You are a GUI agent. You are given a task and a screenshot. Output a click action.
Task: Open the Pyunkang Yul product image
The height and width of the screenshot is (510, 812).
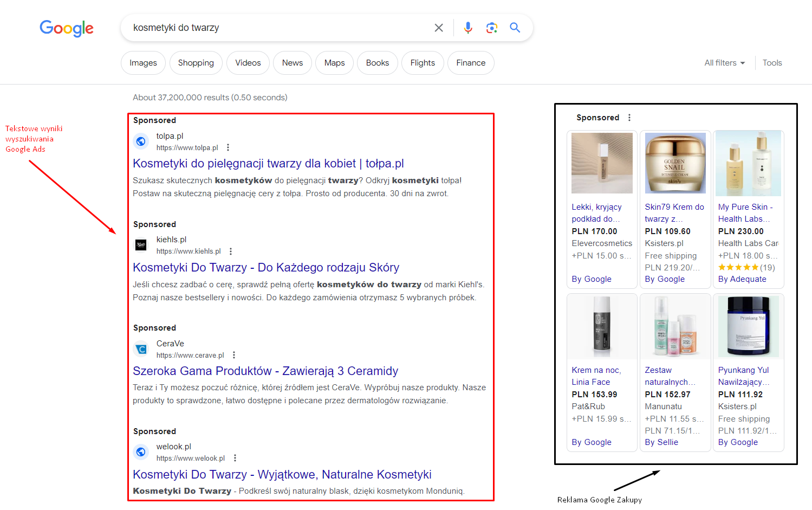[x=748, y=326]
